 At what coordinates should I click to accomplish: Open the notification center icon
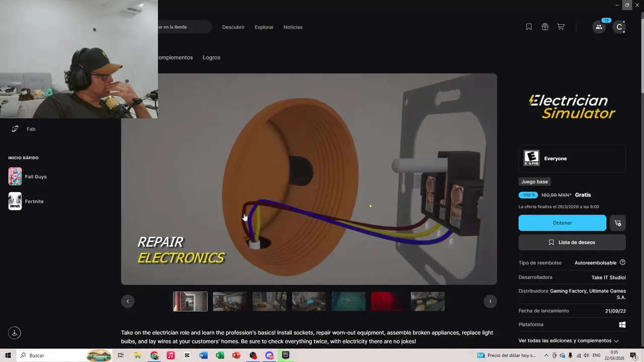pos(633,355)
